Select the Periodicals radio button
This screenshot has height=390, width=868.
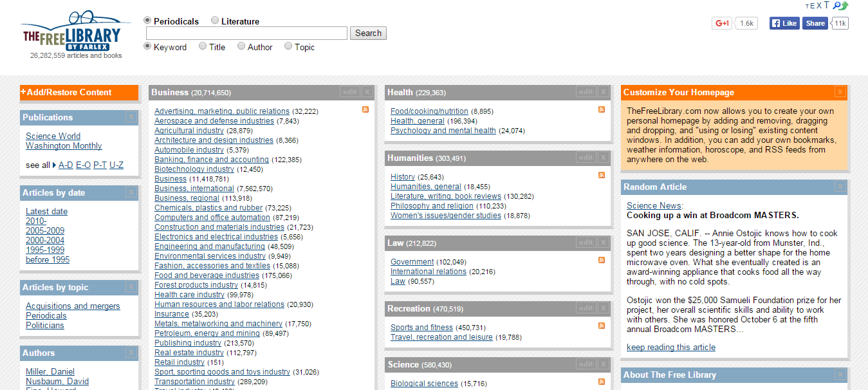pos(147,21)
